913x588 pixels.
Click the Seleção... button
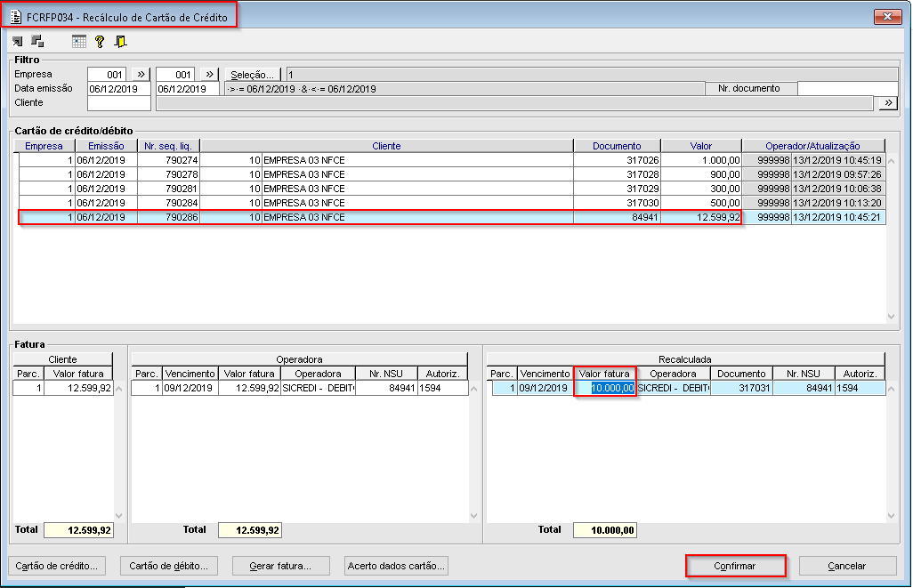[x=253, y=75]
